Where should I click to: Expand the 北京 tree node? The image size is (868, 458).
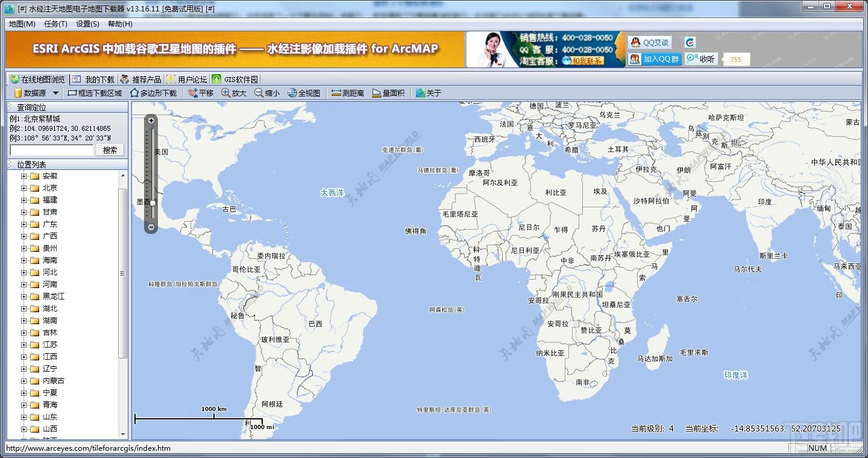(24, 188)
